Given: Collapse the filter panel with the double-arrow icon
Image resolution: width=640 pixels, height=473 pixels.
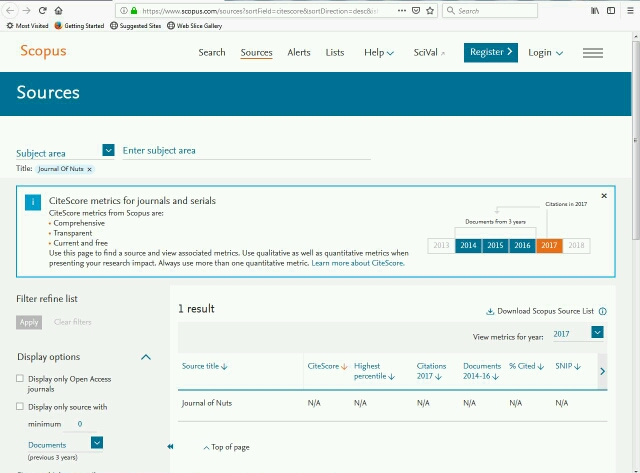Looking at the screenshot, I should 170,446.
